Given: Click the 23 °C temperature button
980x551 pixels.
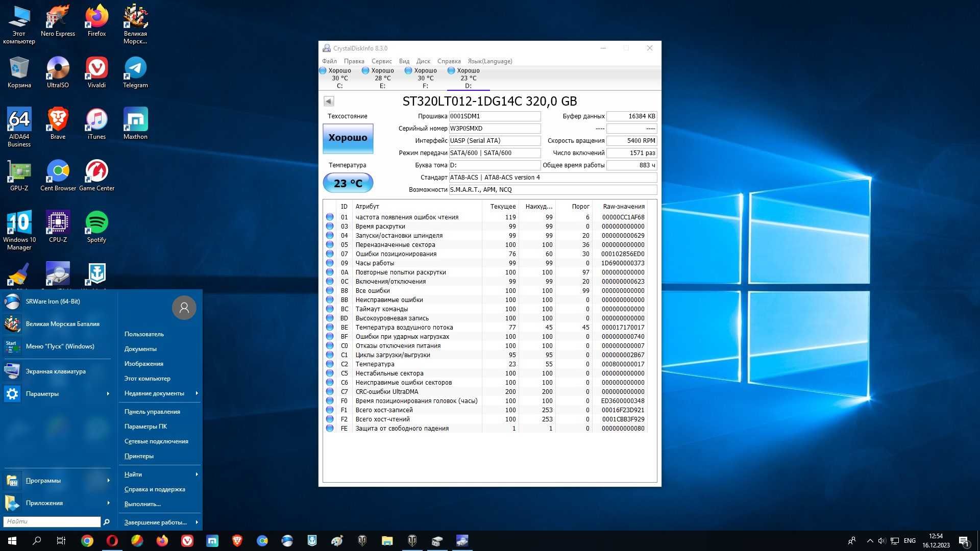Looking at the screenshot, I should tap(348, 183).
